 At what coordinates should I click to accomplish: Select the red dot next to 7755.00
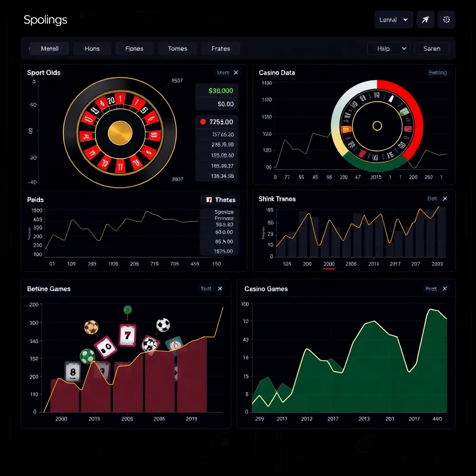[203, 122]
